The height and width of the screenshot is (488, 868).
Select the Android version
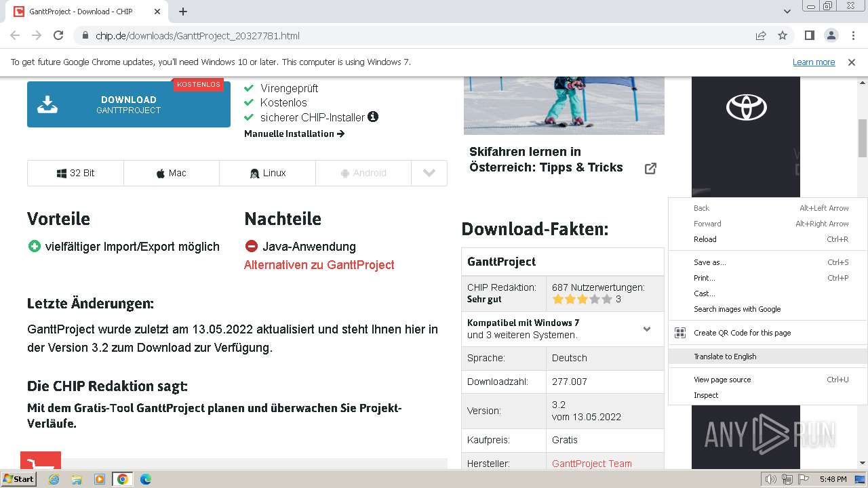click(x=363, y=173)
